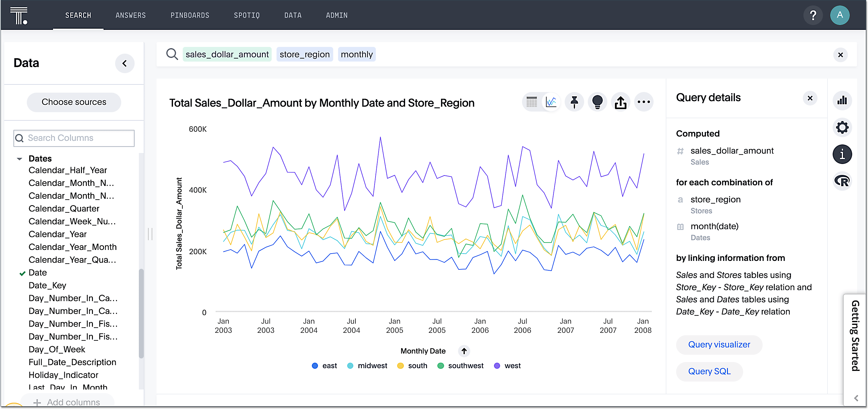Viewport: 868px width, 409px height.
Task: Click the yellow south legend color dot
Action: (x=400, y=365)
